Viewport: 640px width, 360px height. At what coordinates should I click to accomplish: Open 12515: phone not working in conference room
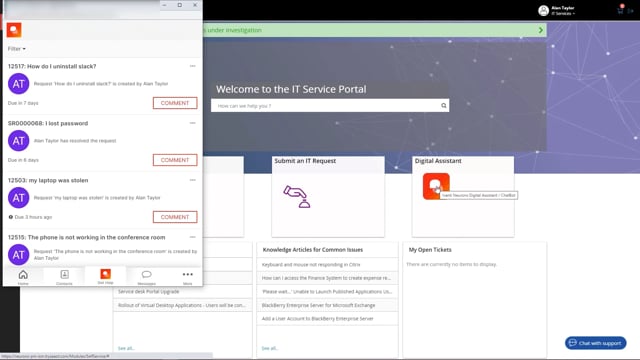click(87, 237)
